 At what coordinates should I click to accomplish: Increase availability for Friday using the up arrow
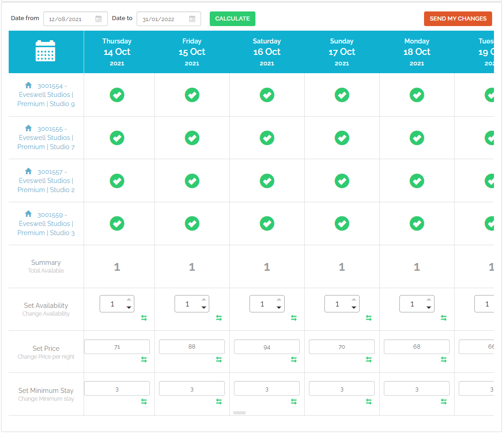pos(204,300)
